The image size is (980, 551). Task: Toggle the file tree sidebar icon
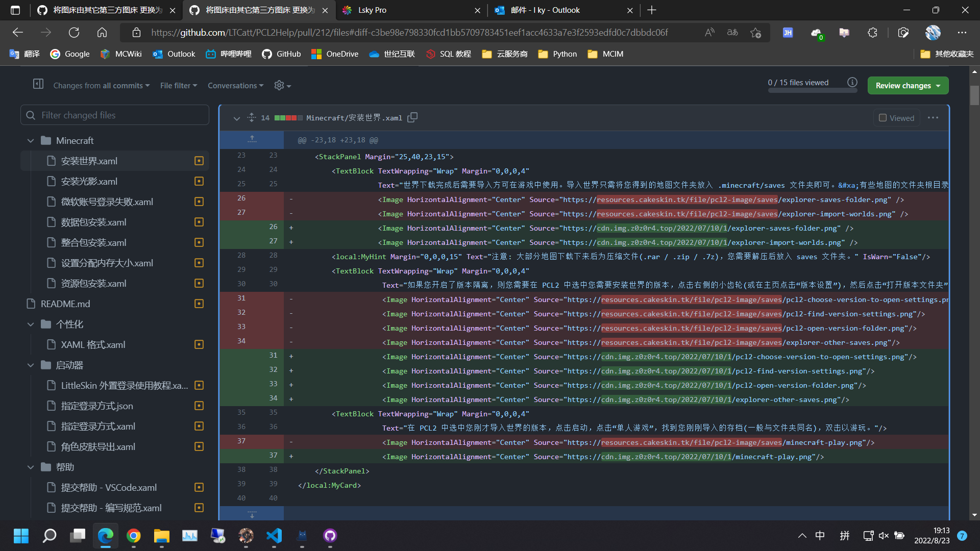pyautogui.click(x=38, y=84)
